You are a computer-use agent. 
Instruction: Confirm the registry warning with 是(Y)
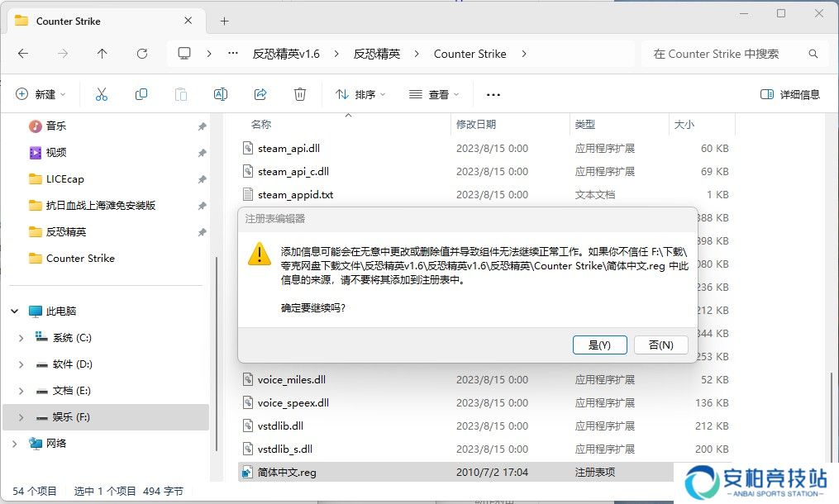click(x=599, y=345)
